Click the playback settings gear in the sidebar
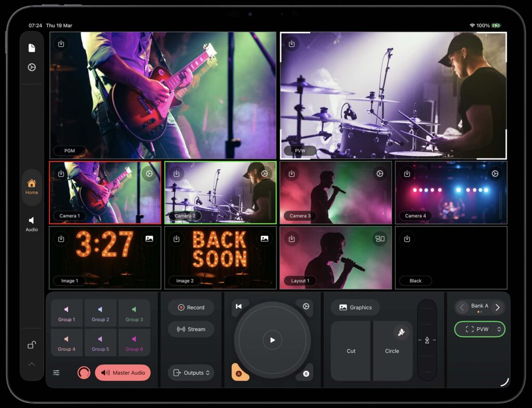 click(32, 67)
